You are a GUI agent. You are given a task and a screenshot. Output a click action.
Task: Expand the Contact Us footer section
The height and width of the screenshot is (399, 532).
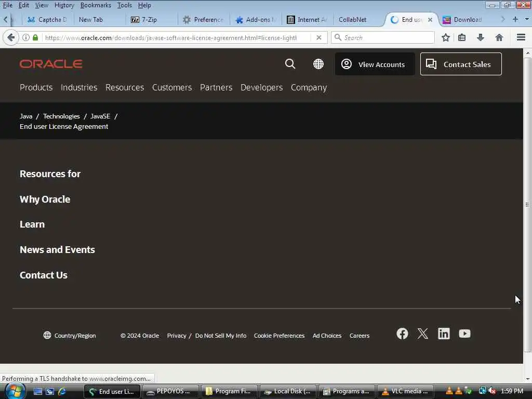[x=44, y=275]
